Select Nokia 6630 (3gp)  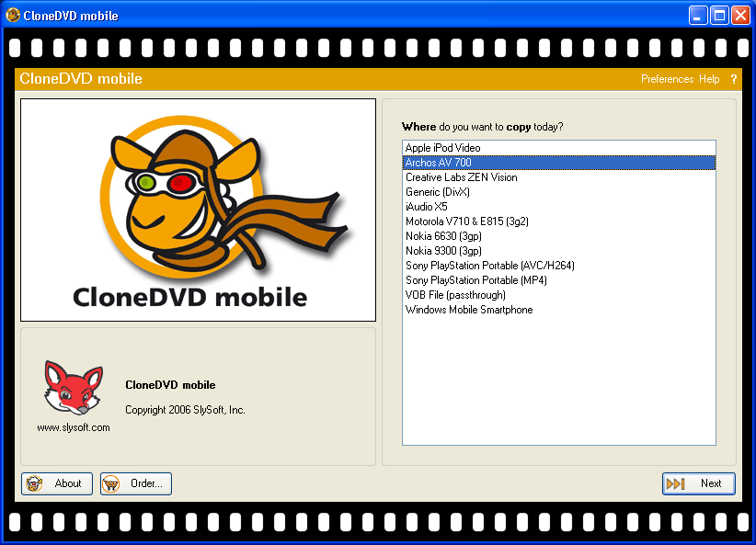tap(559, 236)
